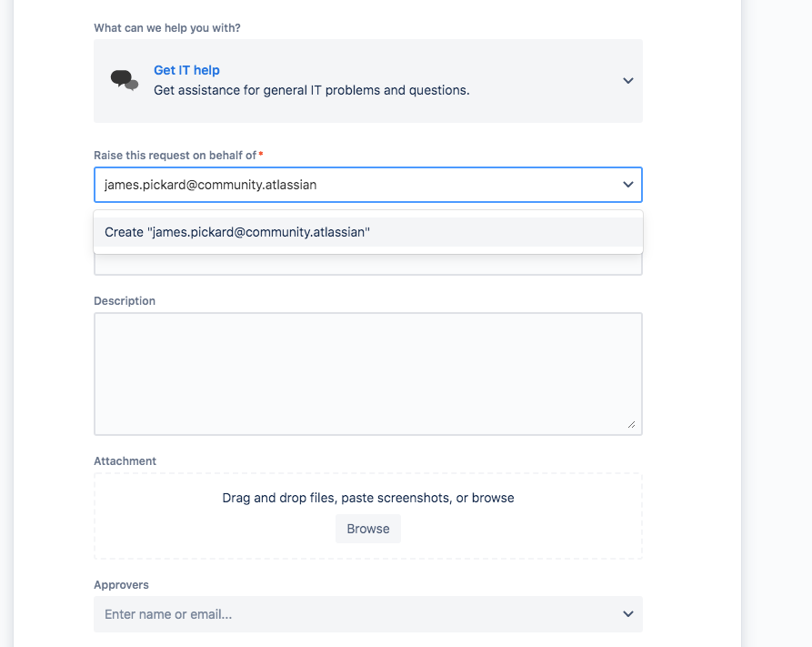Open the request-on-behalf-of user dropdown
Viewport: 812px width, 647px height.
click(627, 184)
